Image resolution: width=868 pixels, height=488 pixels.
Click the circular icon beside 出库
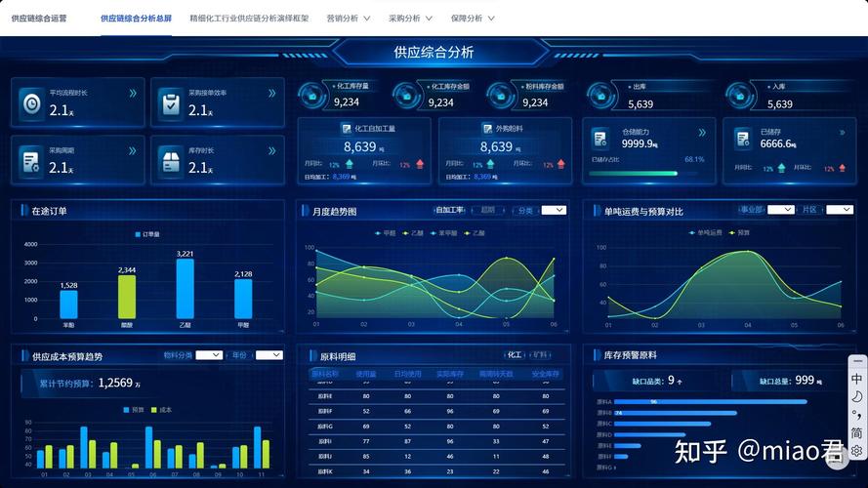601,96
